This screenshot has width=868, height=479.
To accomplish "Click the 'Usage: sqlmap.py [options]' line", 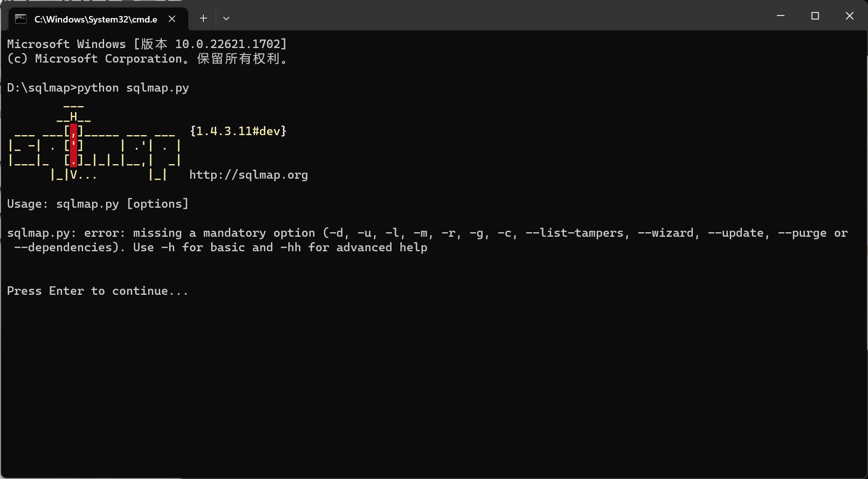I will coord(98,204).
